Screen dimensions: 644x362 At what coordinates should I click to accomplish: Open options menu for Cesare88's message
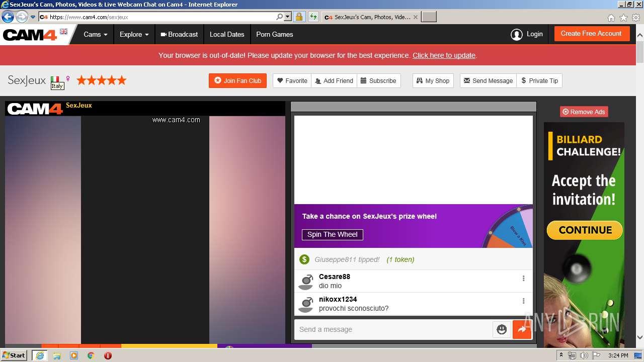(523, 278)
